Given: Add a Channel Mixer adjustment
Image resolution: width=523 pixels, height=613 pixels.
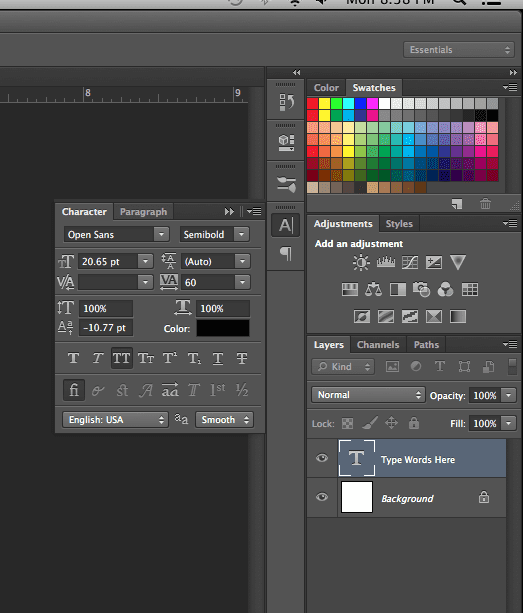Looking at the screenshot, I should coord(446,290).
